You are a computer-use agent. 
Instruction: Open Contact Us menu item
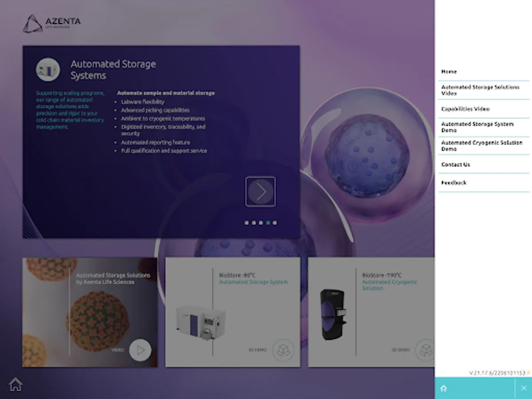pos(484,164)
